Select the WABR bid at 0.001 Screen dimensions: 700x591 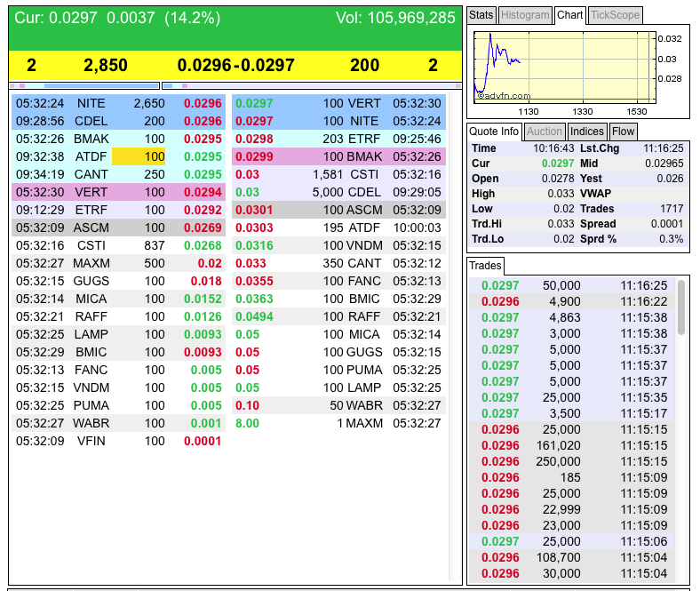coord(118,423)
